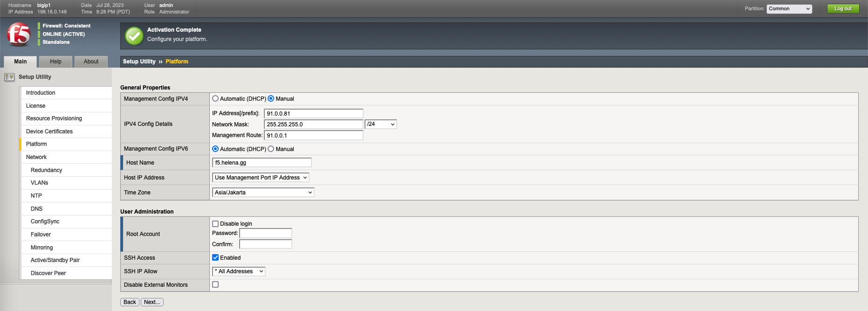868x311 pixels.
Task: Expand the Host IP Address dropdown
Action: click(x=261, y=178)
